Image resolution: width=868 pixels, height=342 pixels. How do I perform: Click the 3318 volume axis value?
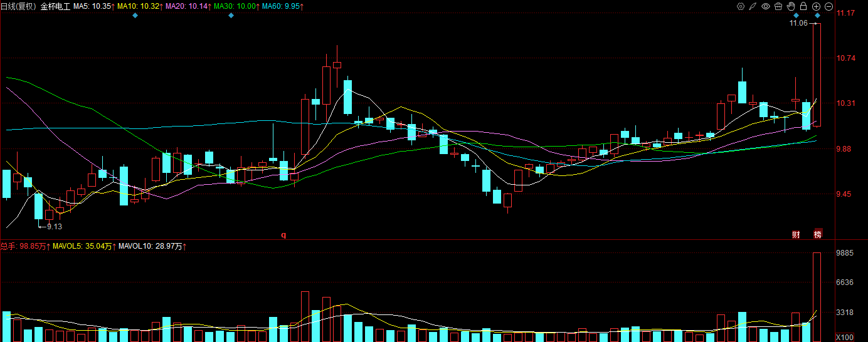(x=845, y=312)
